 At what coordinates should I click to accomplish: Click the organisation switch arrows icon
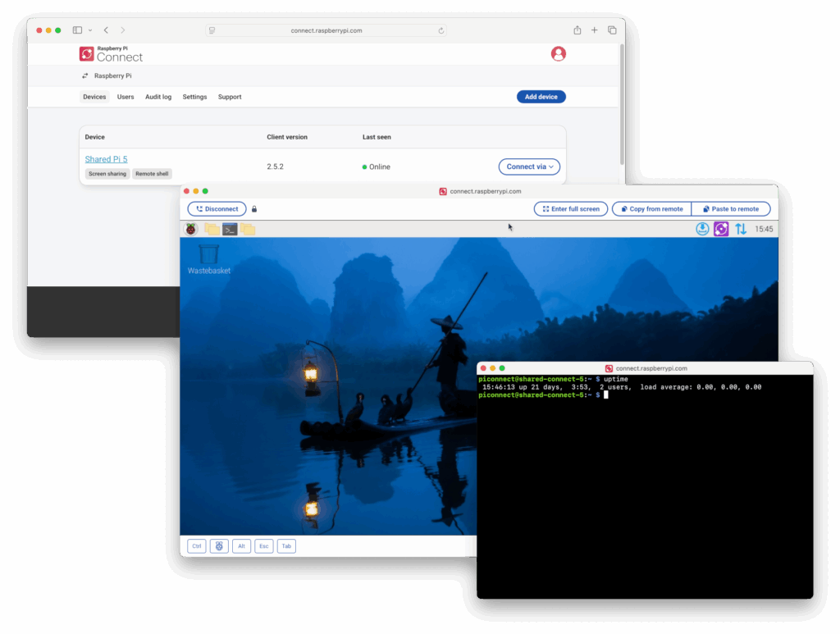(x=84, y=75)
